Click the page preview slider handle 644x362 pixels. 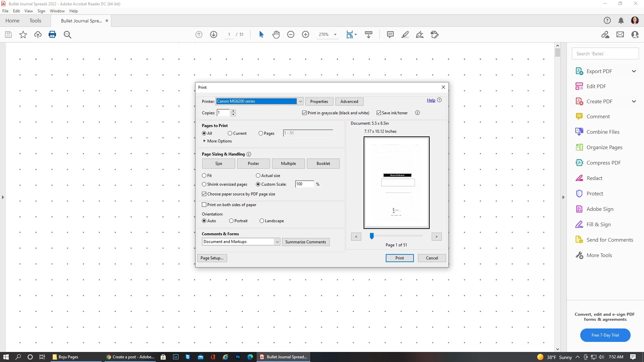(372, 236)
